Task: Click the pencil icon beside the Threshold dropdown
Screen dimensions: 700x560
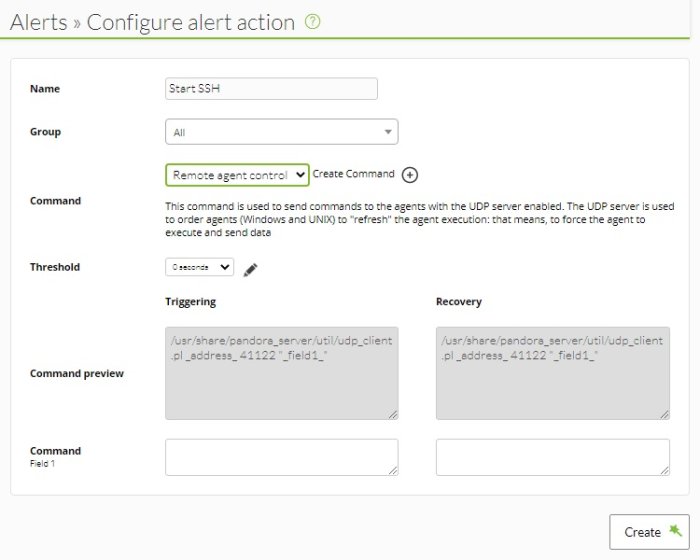Action: click(x=250, y=270)
